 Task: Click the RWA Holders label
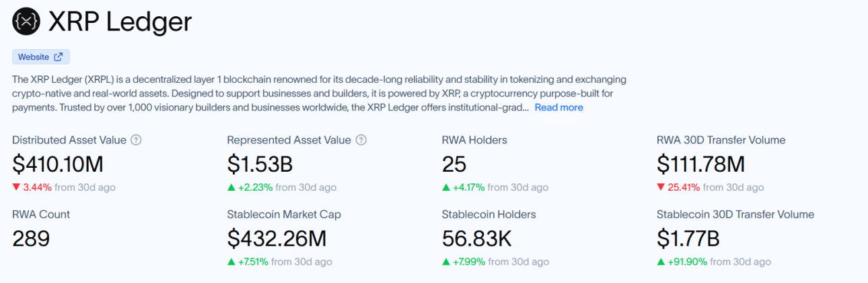(x=474, y=140)
